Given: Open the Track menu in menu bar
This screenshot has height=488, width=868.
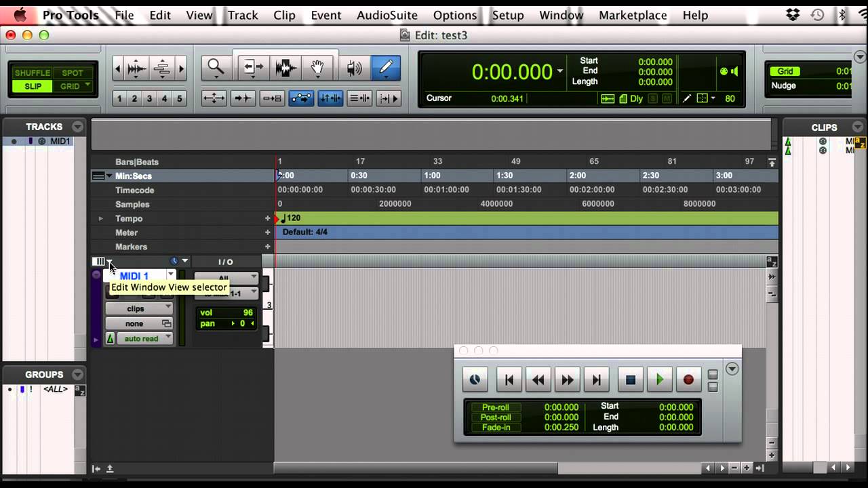Looking at the screenshot, I should tap(243, 15).
